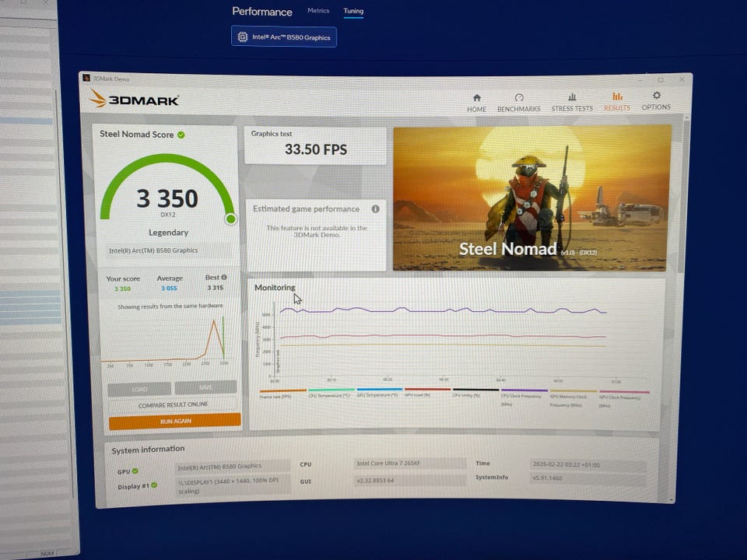Click the GUI version v2.32.8853 64
Screen dimensions: 747x560
click(x=410, y=481)
